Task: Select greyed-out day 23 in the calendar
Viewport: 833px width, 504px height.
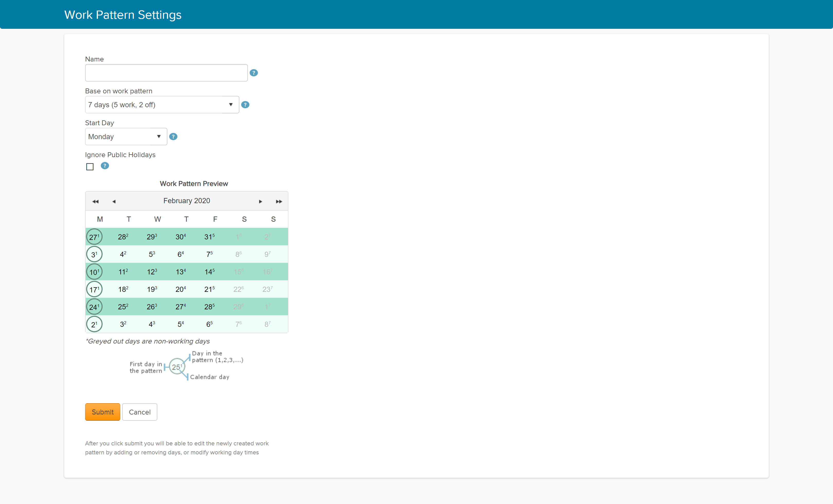Action: [267, 289]
